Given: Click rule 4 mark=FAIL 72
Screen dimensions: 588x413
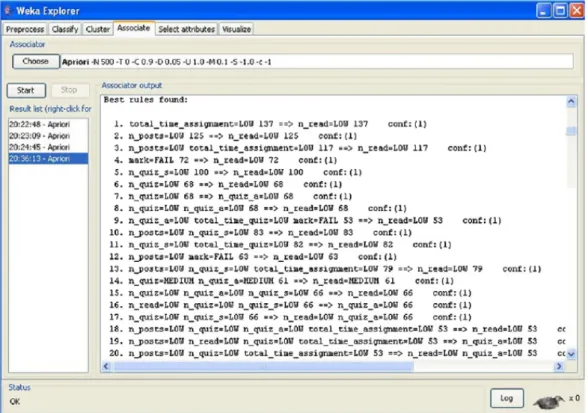Looking at the screenshot, I should pyautogui.click(x=225, y=160).
